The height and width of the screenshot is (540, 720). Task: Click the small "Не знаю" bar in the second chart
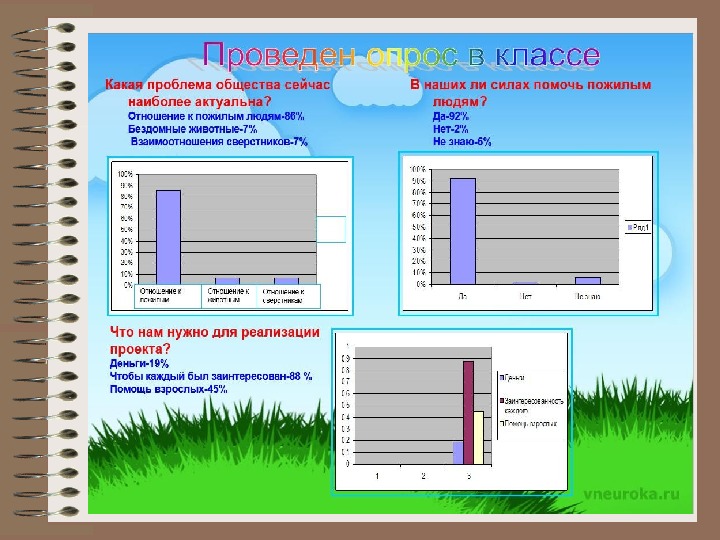tap(588, 281)
